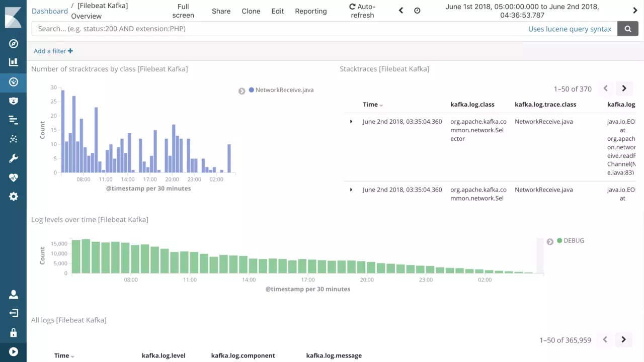This screenshot has height=362, width=644.
Task: Open the time picker clock icon
Action: (417, 11)
